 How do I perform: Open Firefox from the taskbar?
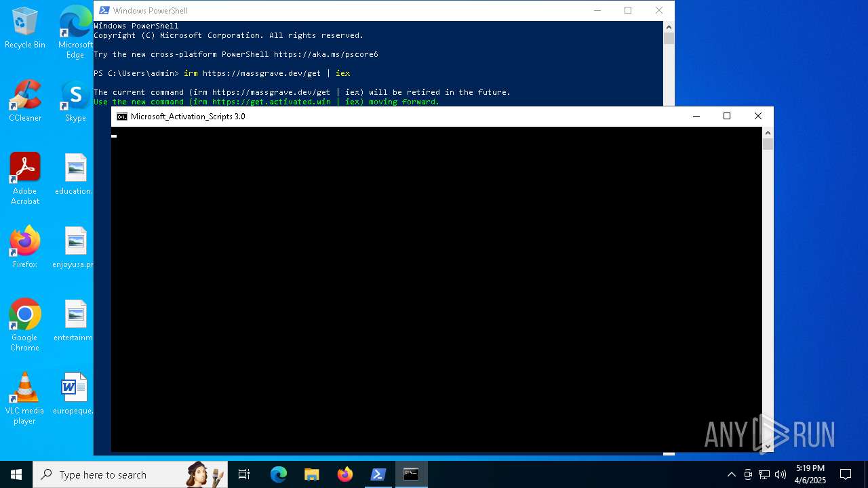pos(344,474)
